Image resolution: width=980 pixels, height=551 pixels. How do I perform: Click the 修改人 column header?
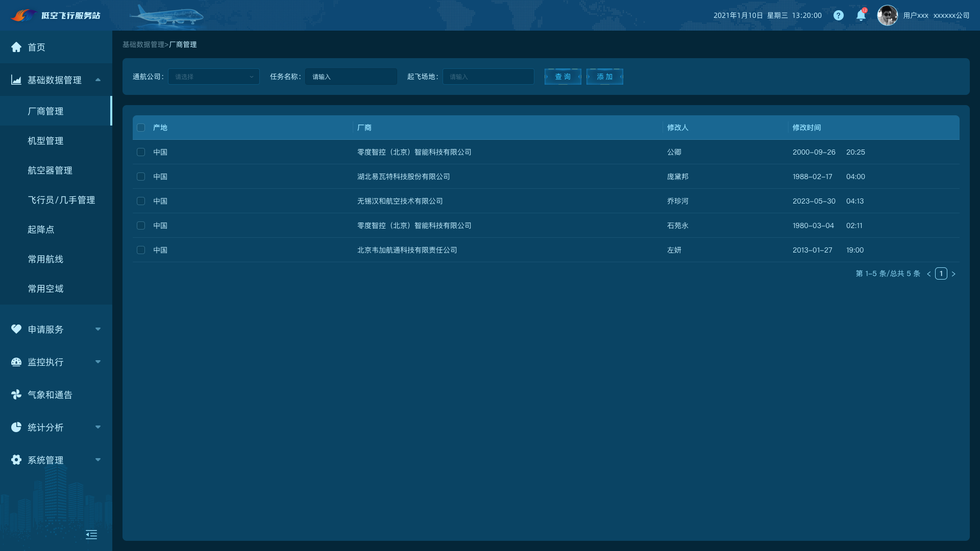tap(678, 128)
